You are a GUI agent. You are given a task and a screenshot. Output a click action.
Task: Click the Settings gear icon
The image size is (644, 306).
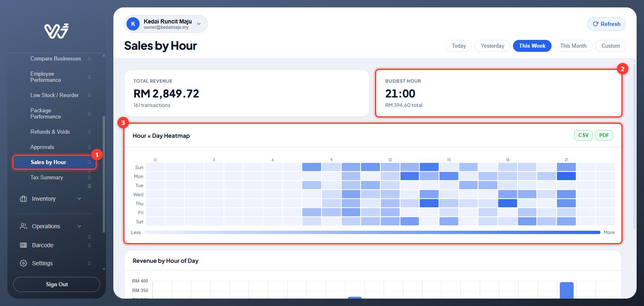[23, 263]
